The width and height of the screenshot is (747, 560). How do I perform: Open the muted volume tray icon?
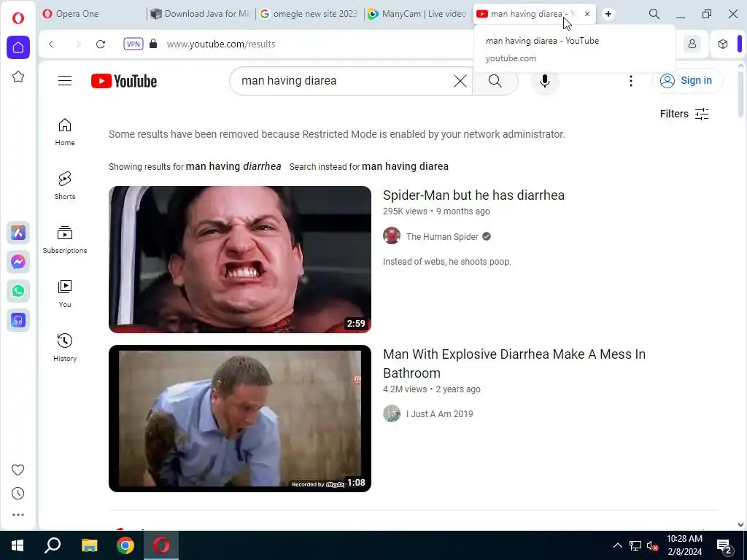(652, 545)
